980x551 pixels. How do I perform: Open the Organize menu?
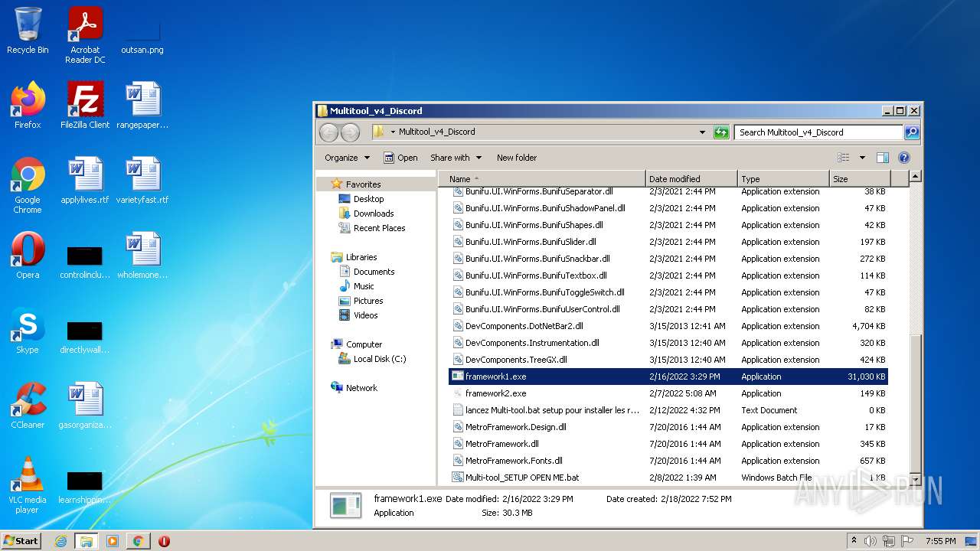[347, 158]
